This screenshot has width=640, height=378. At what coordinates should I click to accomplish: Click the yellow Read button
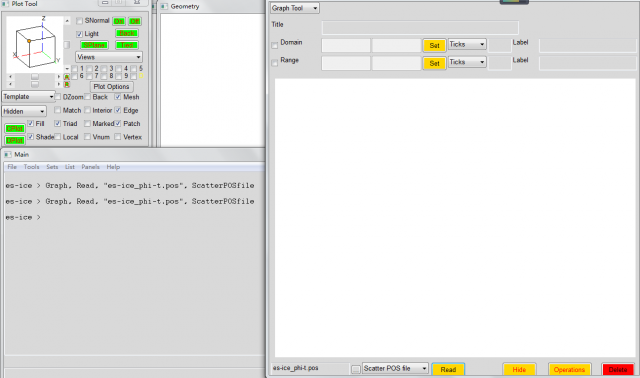coord(448,369)
